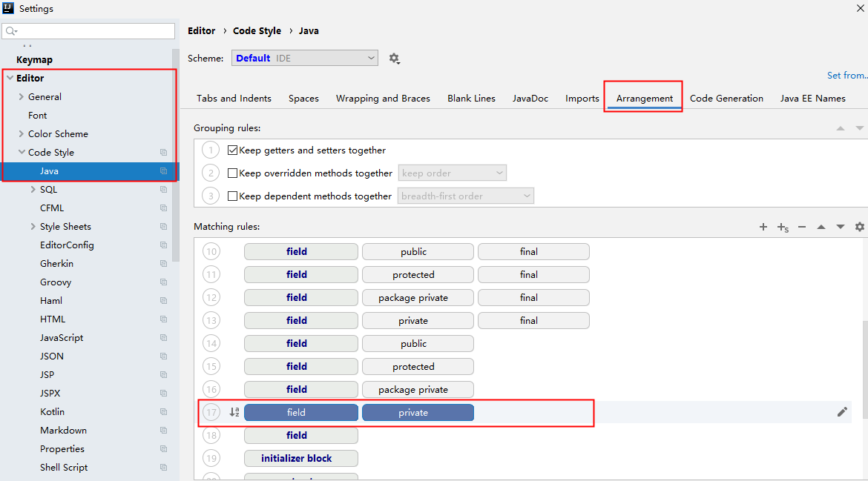
Task: Click the pencil edit icon on rule 17
Action: click(842, 412)
